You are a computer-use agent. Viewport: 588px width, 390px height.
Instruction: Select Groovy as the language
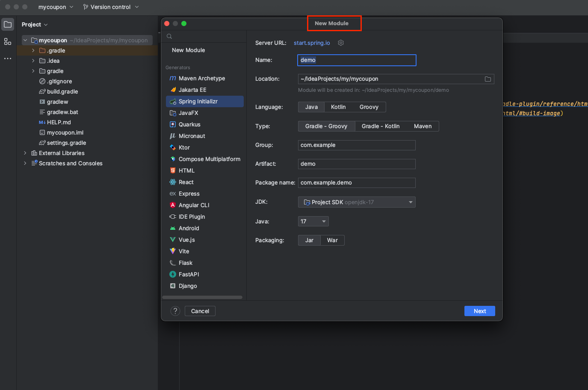369,107
